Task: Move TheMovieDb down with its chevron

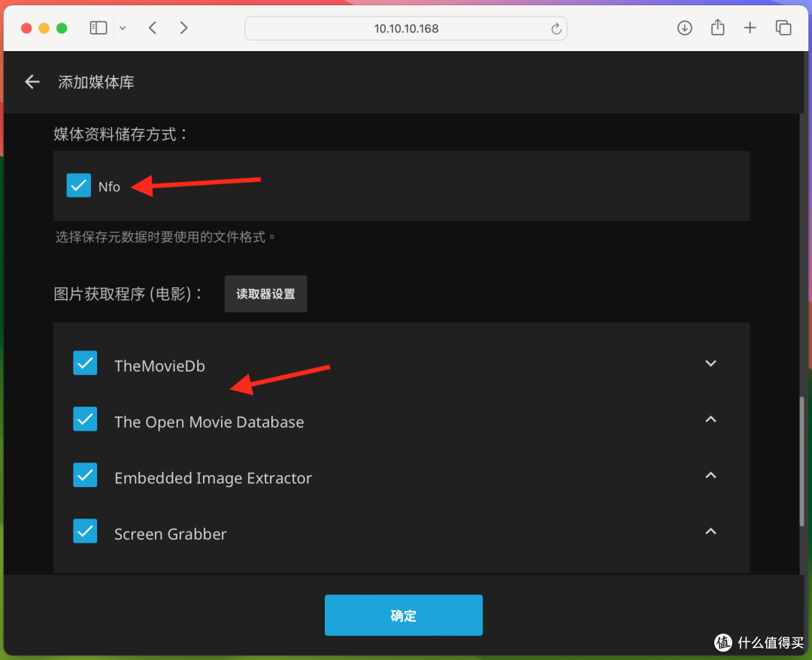Action: (x=711, y=363)
